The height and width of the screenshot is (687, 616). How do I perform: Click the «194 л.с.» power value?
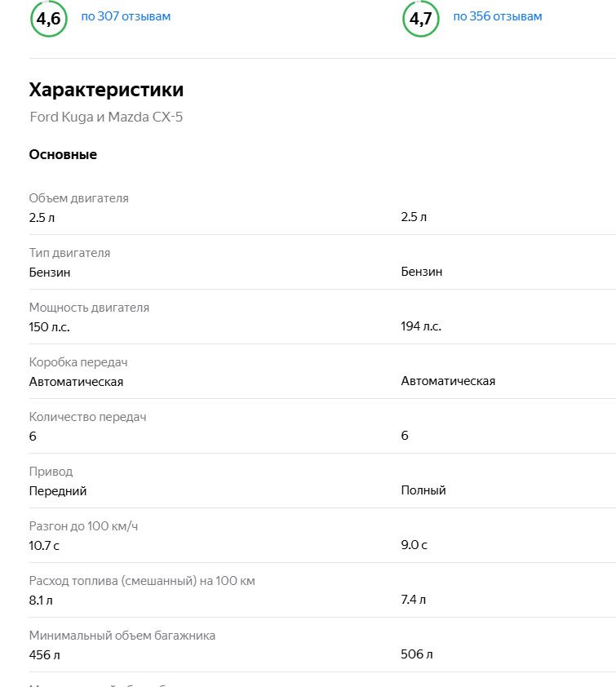420,326
